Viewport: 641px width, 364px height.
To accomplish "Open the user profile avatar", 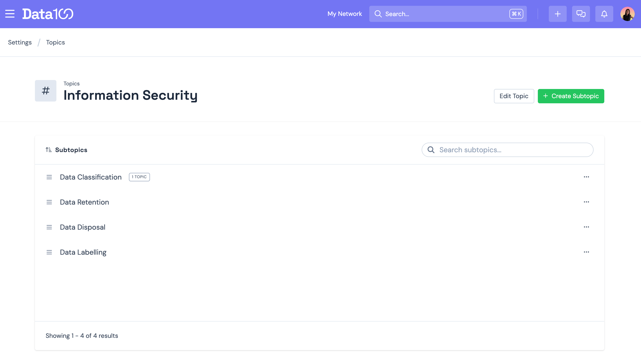I will [x=627, y=14].
